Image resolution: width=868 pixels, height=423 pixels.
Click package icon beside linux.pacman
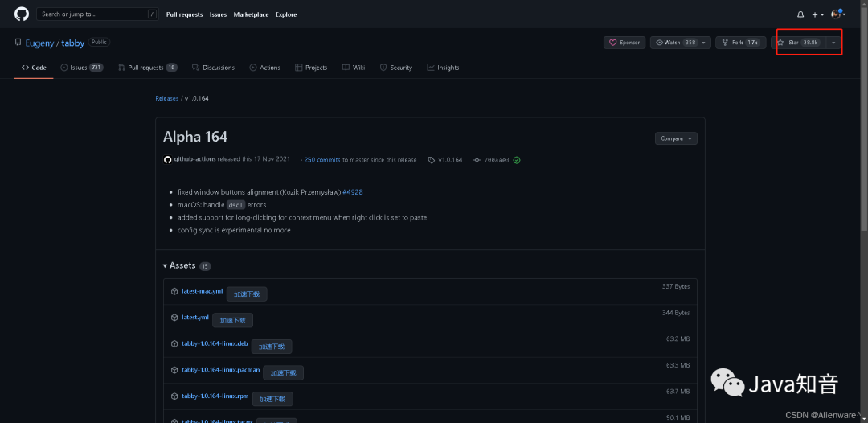[174, 370]
